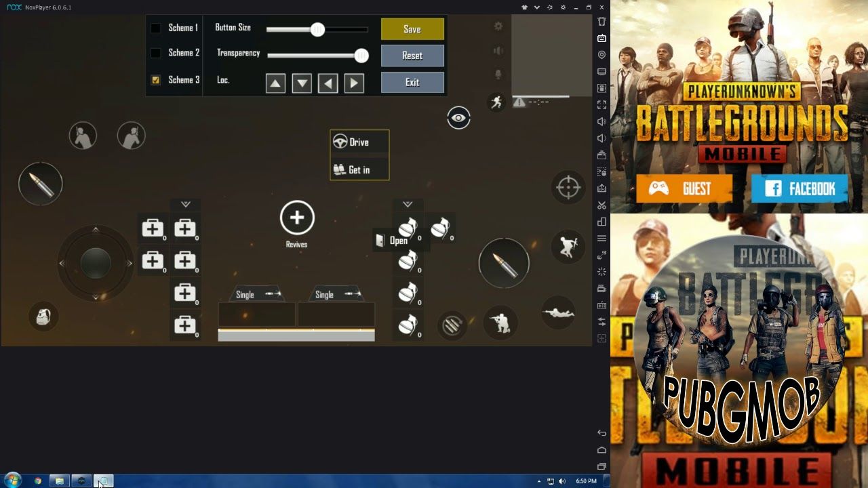Toggle the in-game speaker sound icon
Screen dimensions: 868x488
pyautogui.click(x=498, y=51)
